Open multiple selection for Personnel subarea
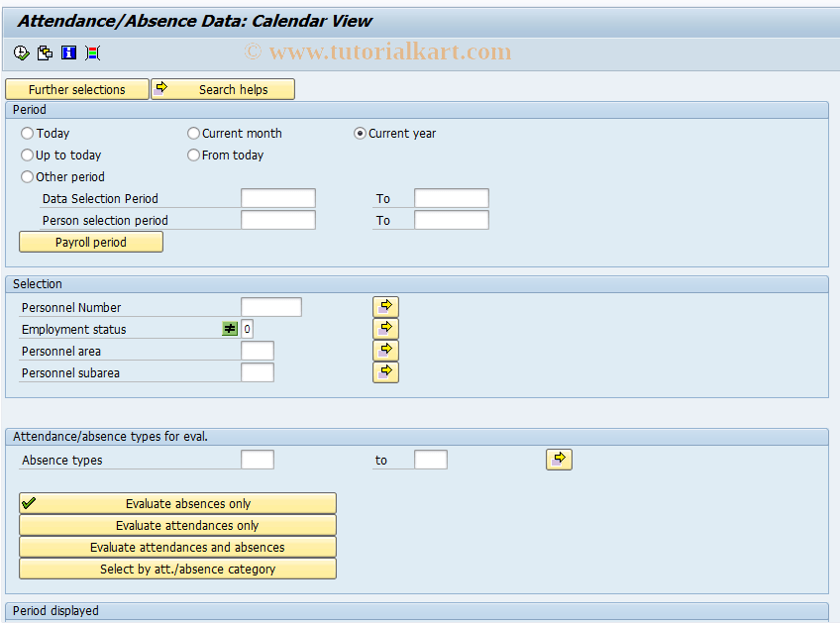 (385, 372)
